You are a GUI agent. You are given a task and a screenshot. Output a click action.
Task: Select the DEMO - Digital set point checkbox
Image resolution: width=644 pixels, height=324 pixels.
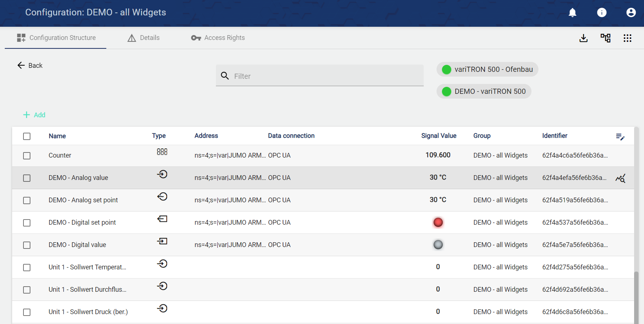27,223
